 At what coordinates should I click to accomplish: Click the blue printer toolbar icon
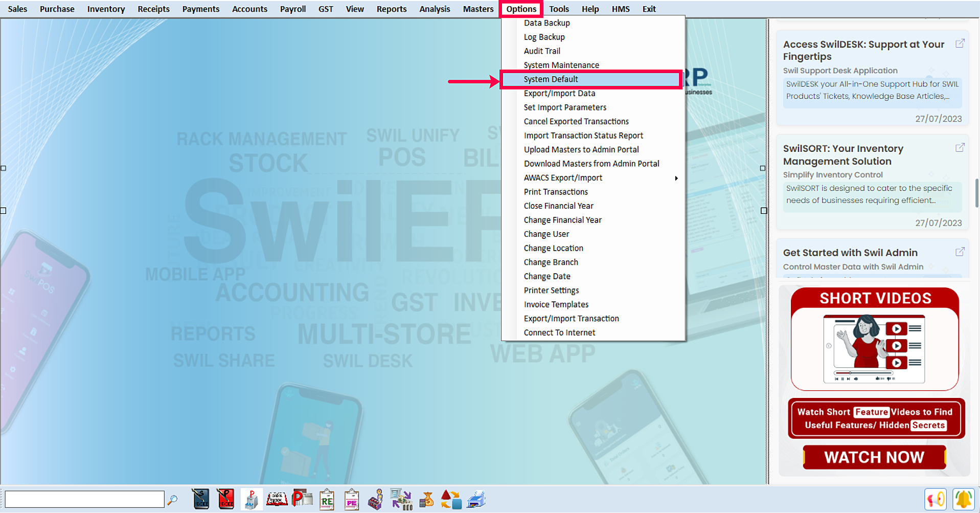click(476, 499)
